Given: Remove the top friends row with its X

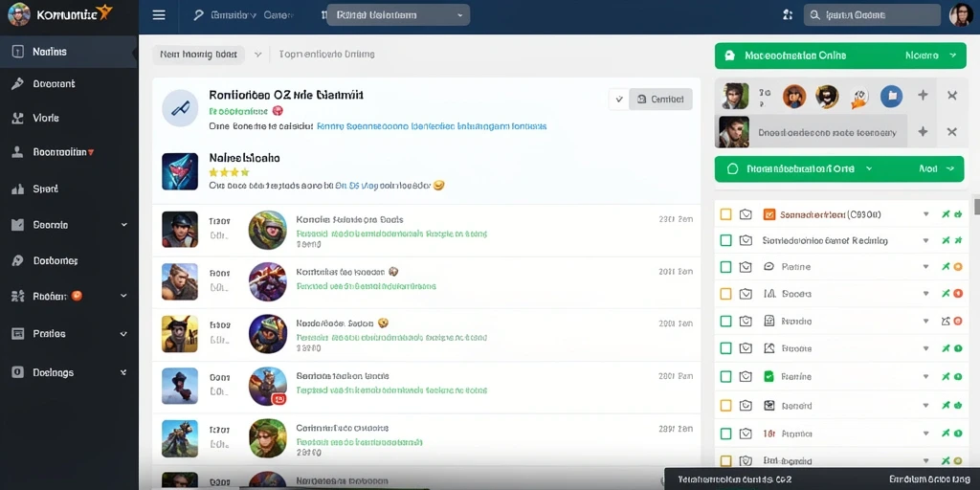Looking at the screenshot, I should tap(952, 96).
